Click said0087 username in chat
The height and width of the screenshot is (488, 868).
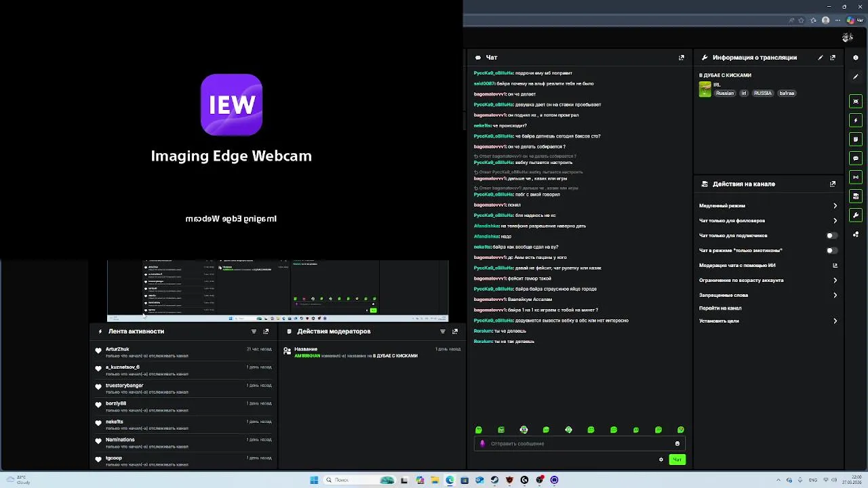point(484,83)
